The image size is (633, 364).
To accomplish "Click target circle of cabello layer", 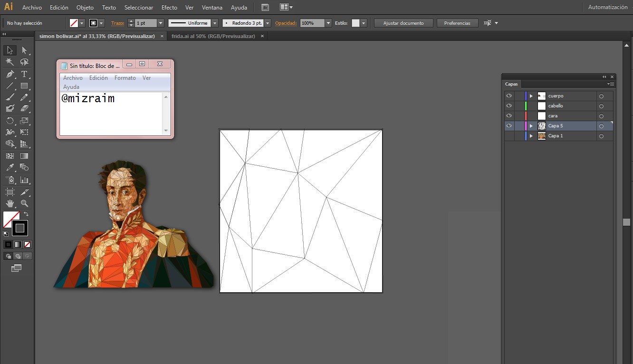I will pos(601,106).
